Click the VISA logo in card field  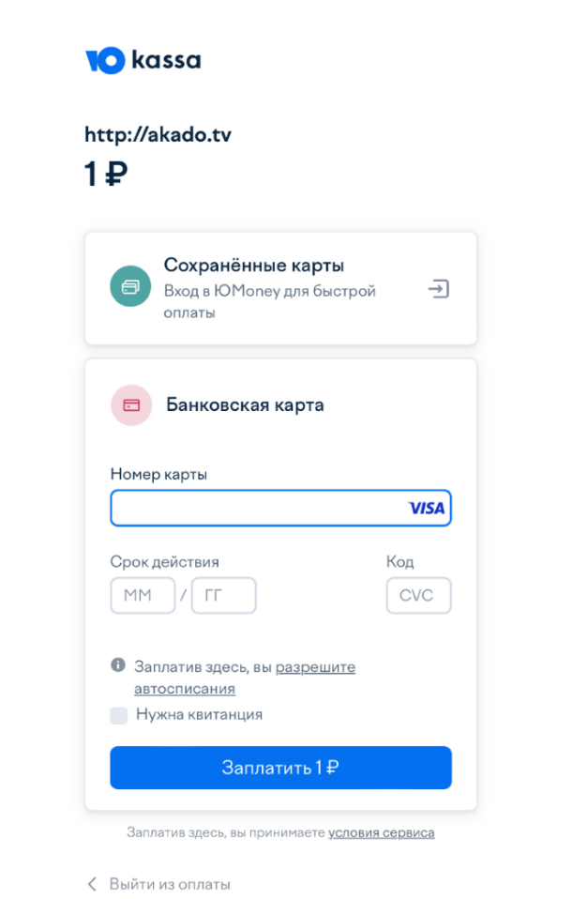427,508
